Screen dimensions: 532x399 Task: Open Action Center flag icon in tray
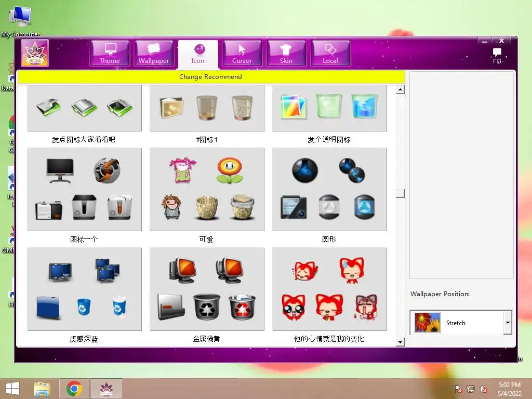coord(458,389)
